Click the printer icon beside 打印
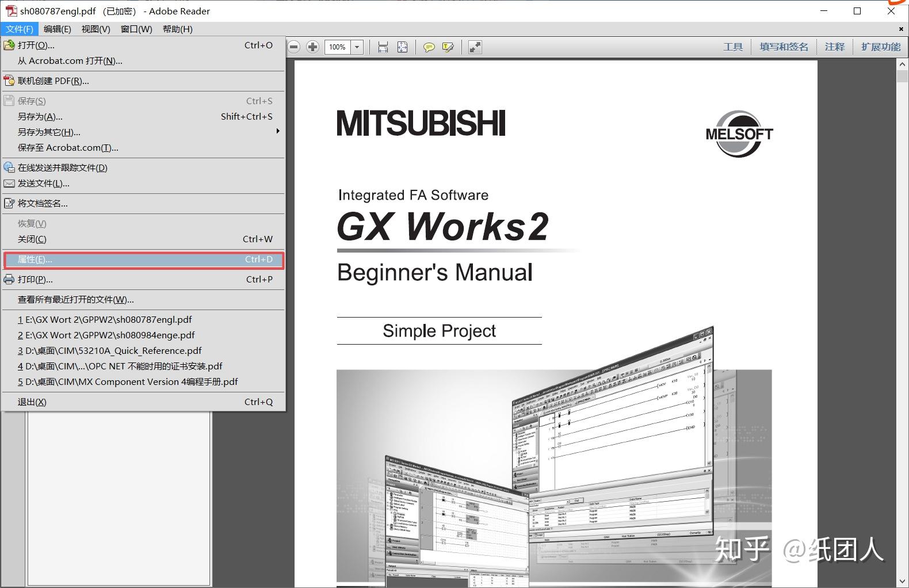Viewport: 909px width, 588px height. [x=9, y=279]
